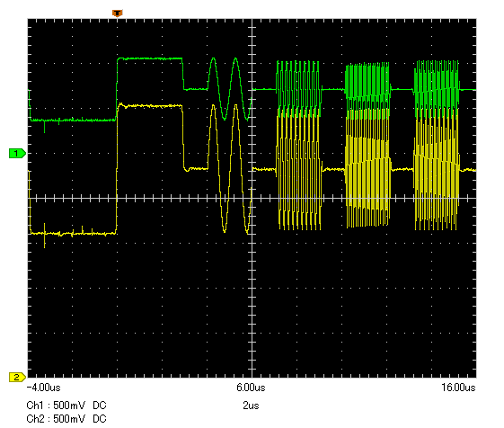Click the orange trigger position marker
The image size is (504, 428).
[118, 13]
